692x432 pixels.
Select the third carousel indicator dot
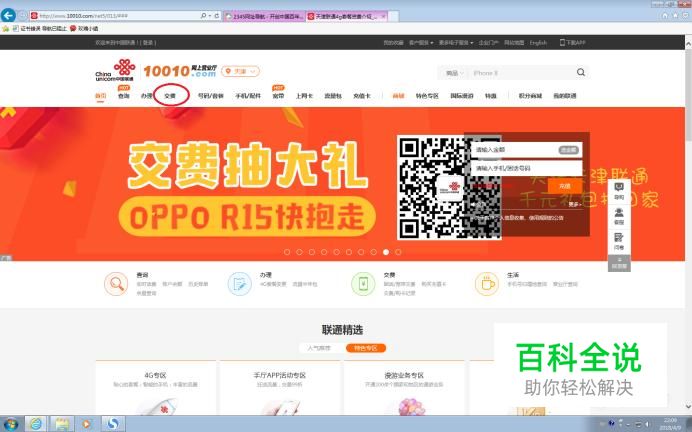point(312,252)
